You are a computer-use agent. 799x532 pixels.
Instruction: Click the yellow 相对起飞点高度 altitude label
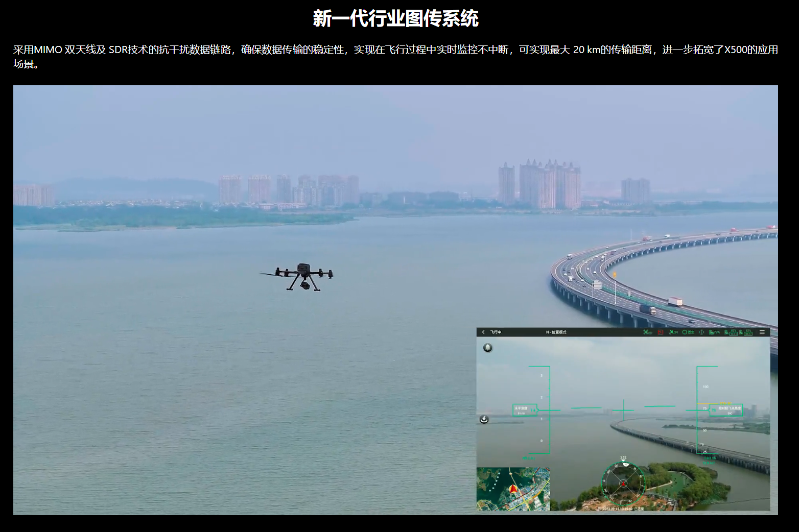coord(730,409)
